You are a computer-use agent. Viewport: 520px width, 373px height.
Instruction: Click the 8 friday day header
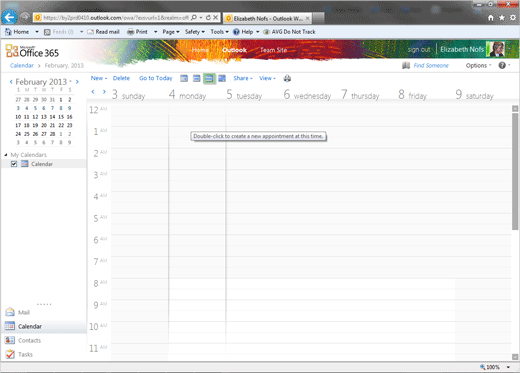(x=413, y=95)
